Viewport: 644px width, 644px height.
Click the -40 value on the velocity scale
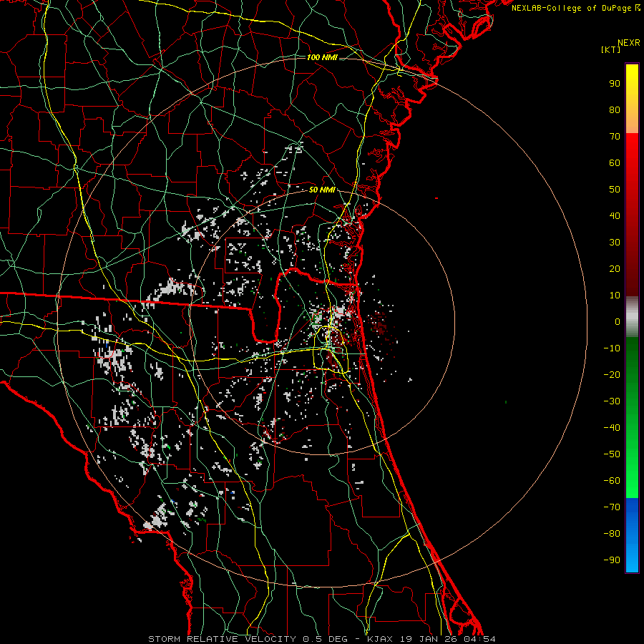click(612, 428)
